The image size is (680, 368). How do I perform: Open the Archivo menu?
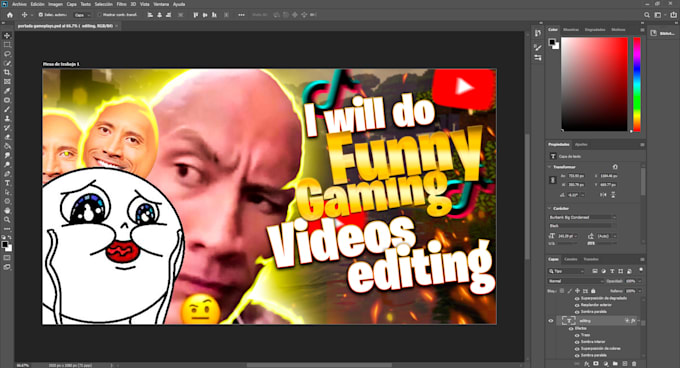point(19,4)
